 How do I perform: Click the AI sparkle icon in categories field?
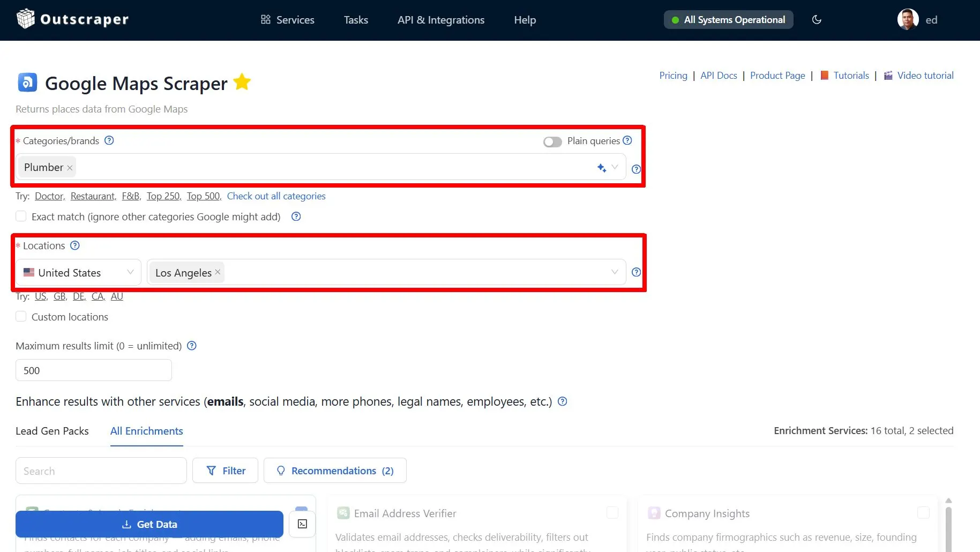(601, 168)
